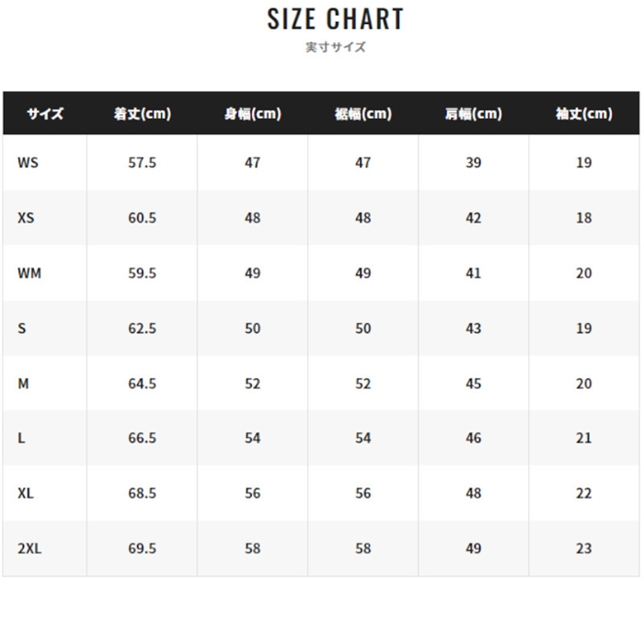Viewport: 644px width, 644px height.
Task: Select the 着丈(cm) column header
Action: tap(143, 114)
